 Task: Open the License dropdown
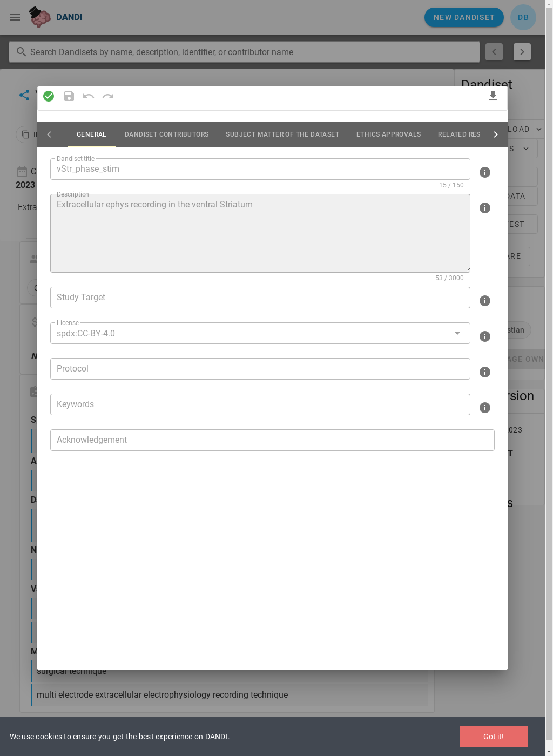(x=457, y=333)
